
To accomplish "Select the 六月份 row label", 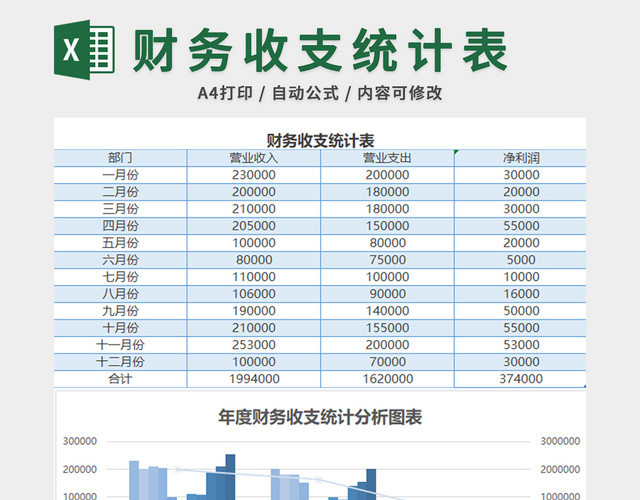I will coord(120,260).
